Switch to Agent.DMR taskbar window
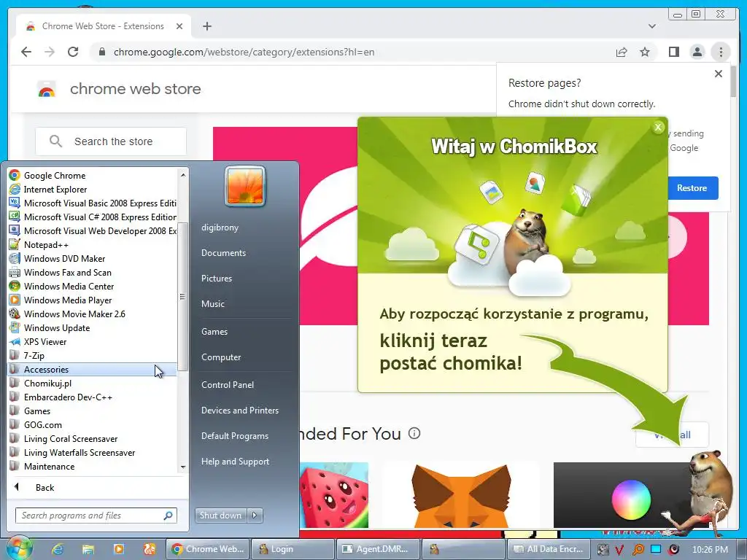 pyautogui.click(x=378, y=549)
